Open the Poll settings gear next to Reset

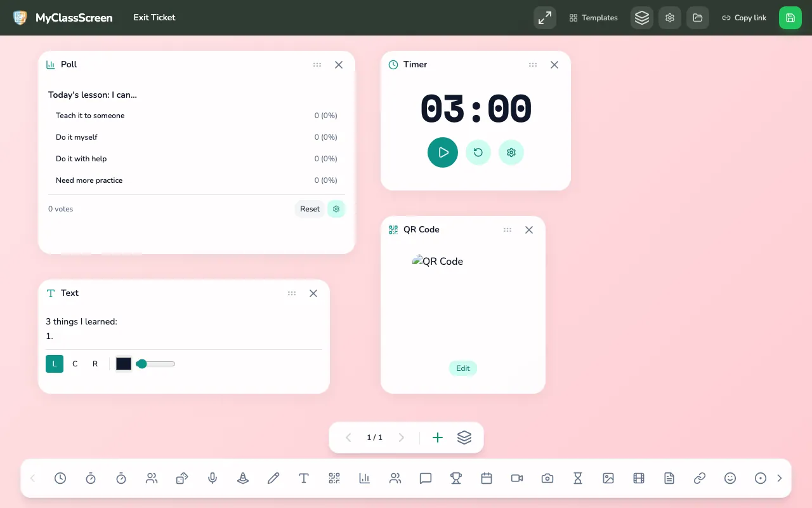click(x=336, y=209)
